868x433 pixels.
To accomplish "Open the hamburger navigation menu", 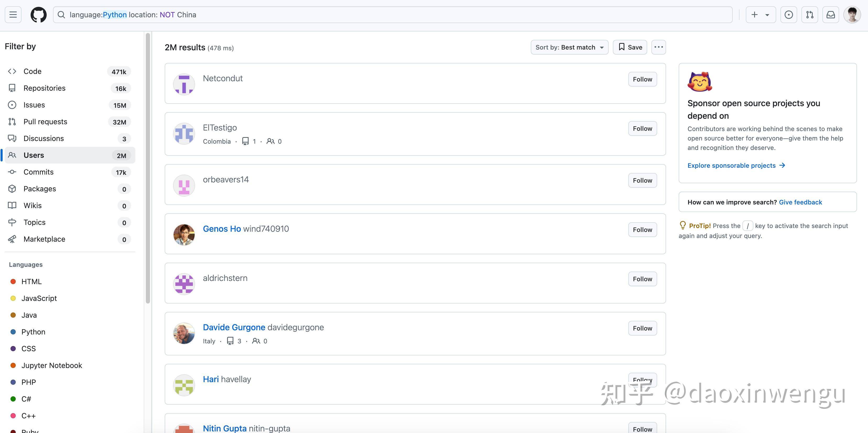I will coord(13,15).
